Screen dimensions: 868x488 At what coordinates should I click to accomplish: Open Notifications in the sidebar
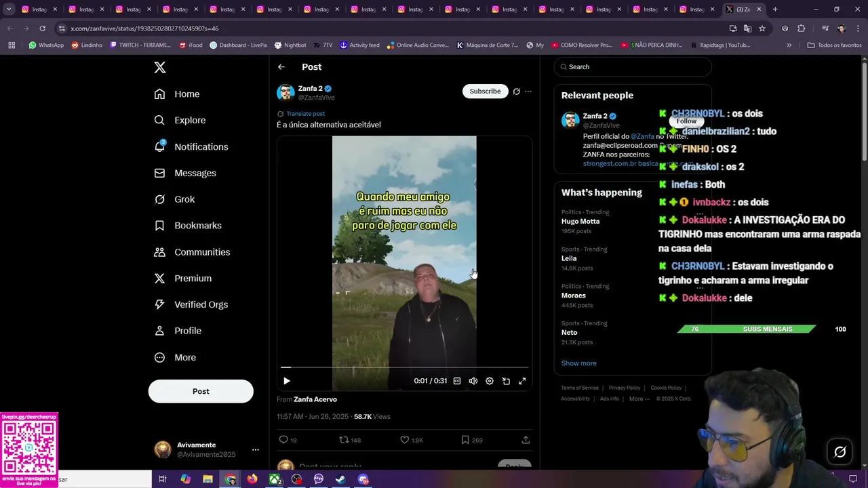[x=191, y=147]
